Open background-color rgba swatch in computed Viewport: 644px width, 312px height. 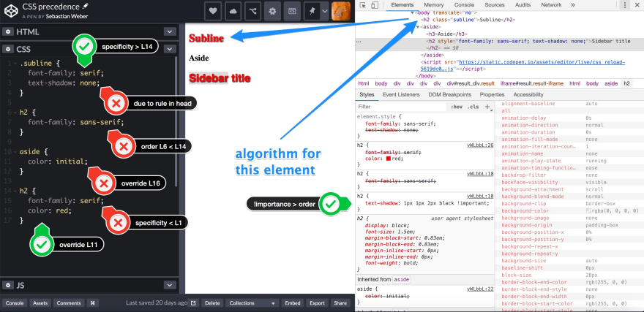588,210
